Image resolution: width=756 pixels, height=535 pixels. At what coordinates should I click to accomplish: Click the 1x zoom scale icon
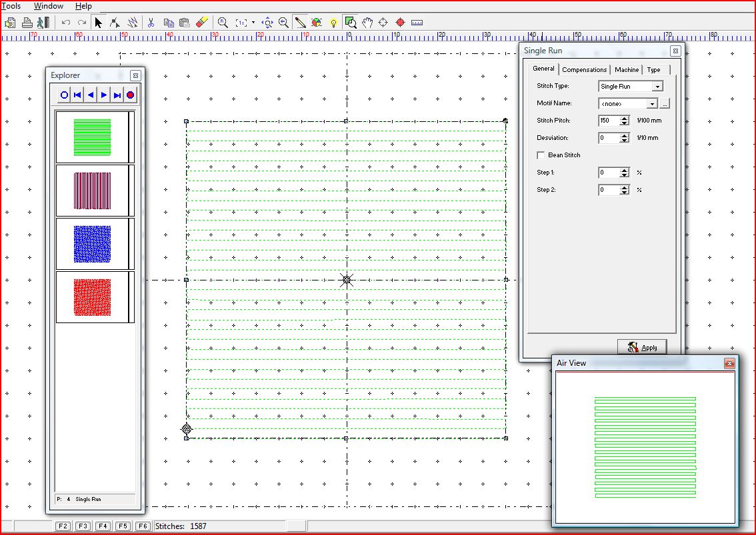coord(241,23)
